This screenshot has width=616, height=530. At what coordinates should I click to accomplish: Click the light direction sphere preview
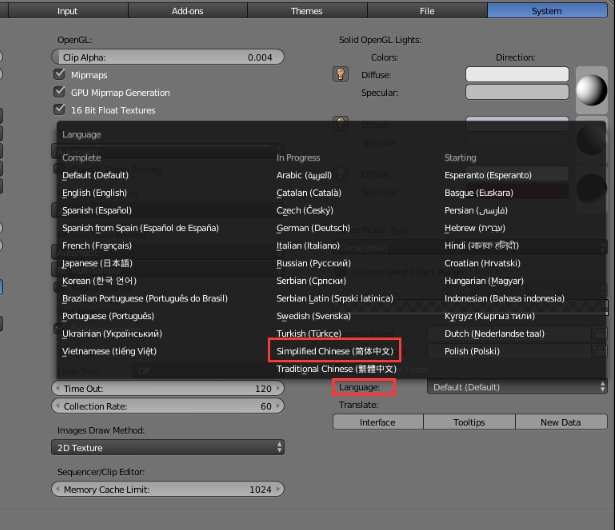591,90
